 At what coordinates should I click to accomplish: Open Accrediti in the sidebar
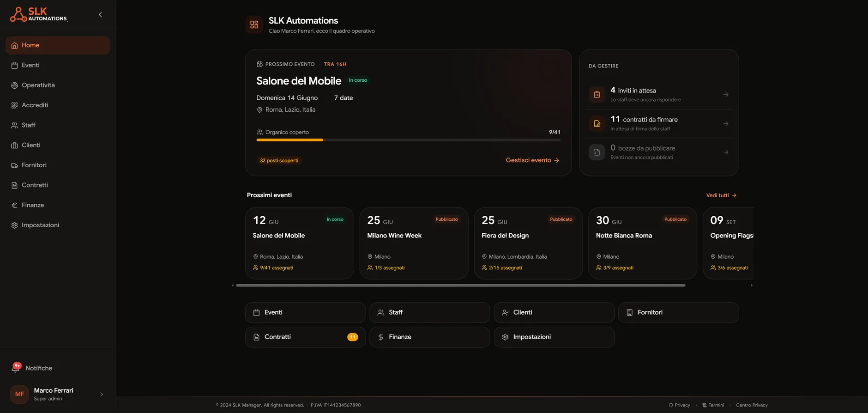[58, 105]
